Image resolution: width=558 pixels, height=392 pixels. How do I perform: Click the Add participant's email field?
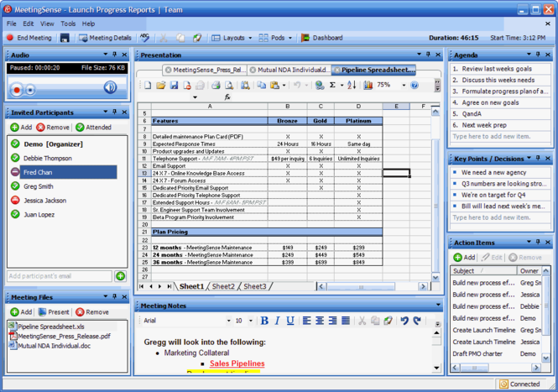(60, 276)
